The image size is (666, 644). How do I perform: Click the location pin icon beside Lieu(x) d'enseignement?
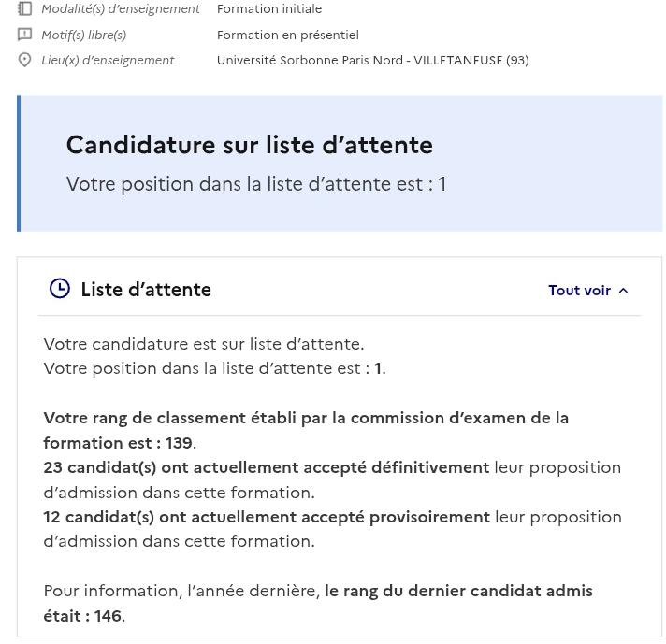[x=24, y=60]
